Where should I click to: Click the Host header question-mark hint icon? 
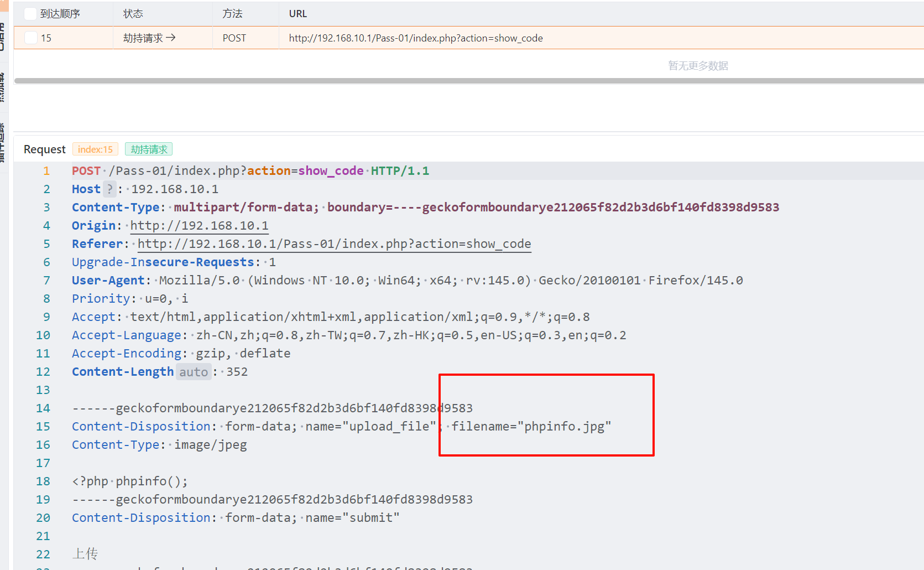tap(109, 189)
